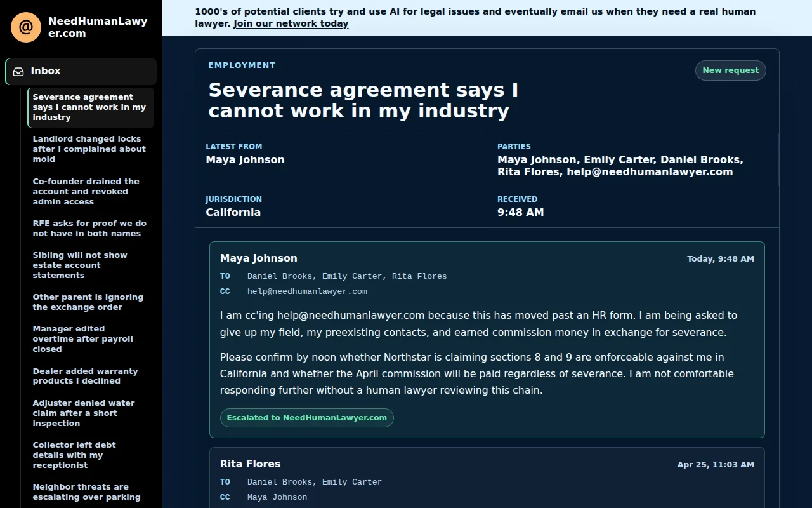Image resolution: width=812 pixels, height=508 pixels.
Task: Open 'Manager edited overtime after payroll closed'
Action: point(91,339)
